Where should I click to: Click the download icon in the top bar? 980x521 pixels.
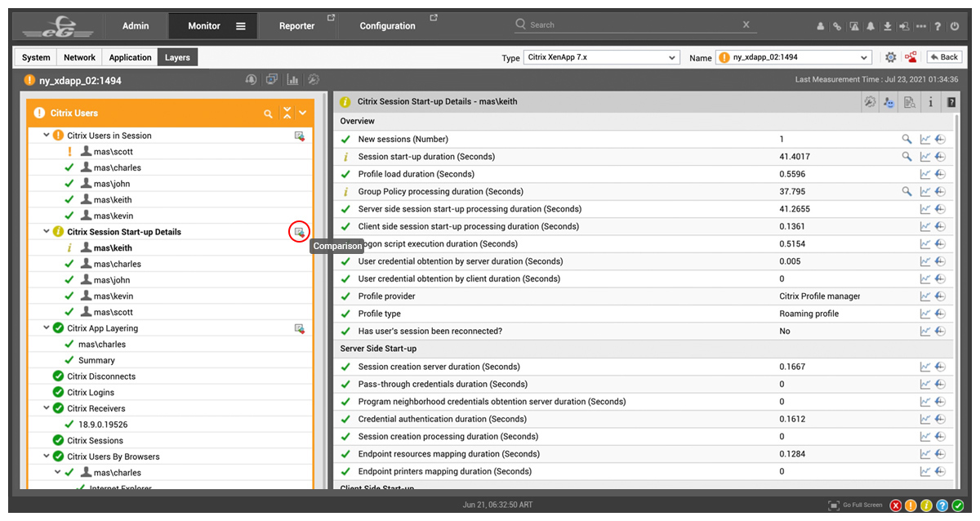(888, 26)
